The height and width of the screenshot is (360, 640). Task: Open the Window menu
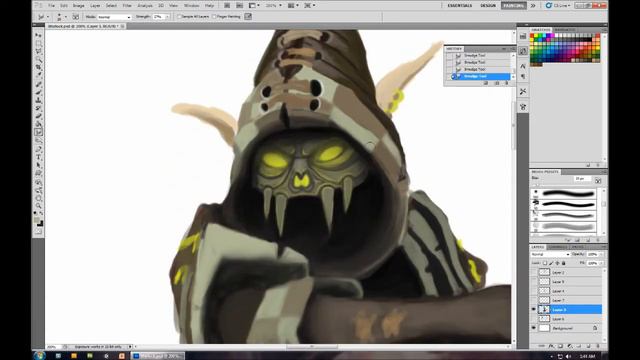(191, 6)
